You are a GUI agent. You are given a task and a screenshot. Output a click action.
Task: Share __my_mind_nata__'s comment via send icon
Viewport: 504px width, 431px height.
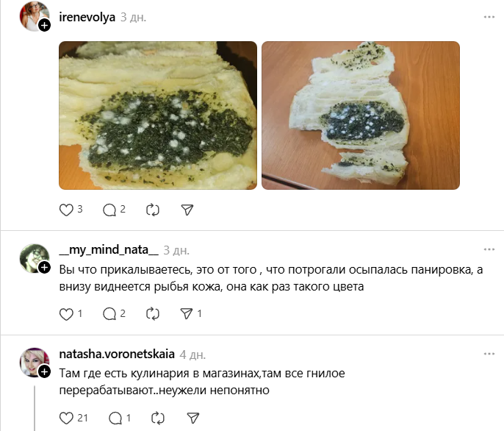pyautogui.click(x=187, y=313)
